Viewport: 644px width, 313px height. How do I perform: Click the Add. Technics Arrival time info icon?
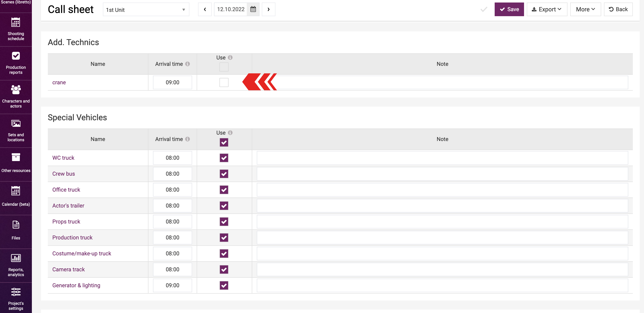click(188, 64)
